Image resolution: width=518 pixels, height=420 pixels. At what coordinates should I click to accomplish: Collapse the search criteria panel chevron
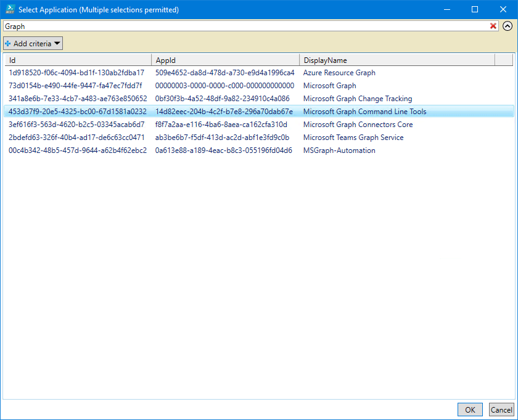click(508, 26)
